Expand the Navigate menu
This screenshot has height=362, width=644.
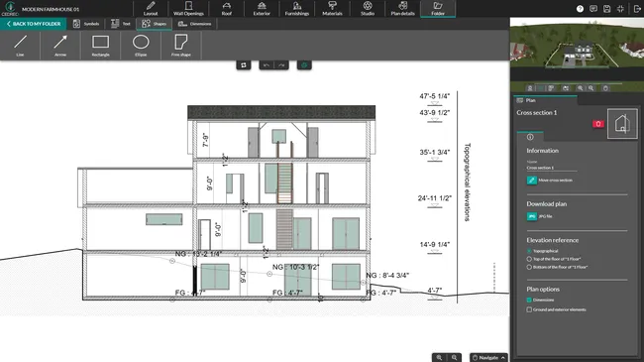coord(488,358)
